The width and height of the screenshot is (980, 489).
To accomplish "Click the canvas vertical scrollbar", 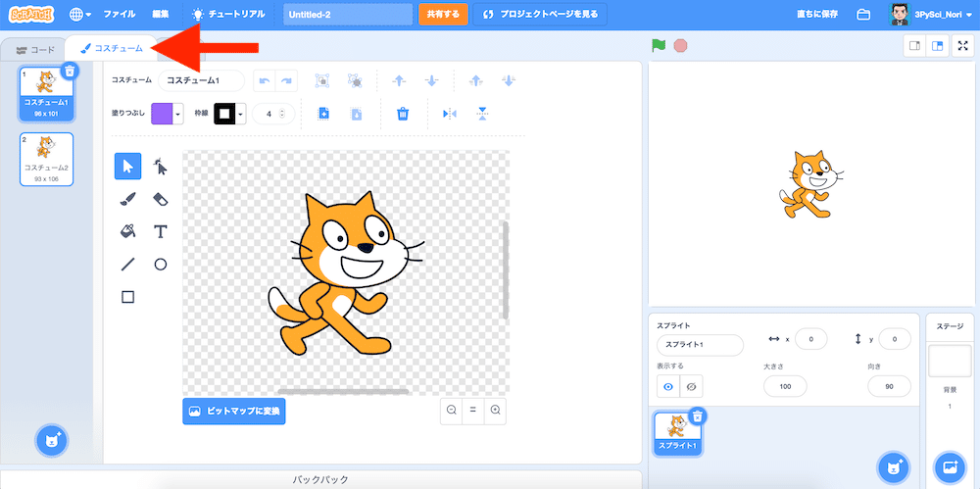I will (x=506, y=270).
